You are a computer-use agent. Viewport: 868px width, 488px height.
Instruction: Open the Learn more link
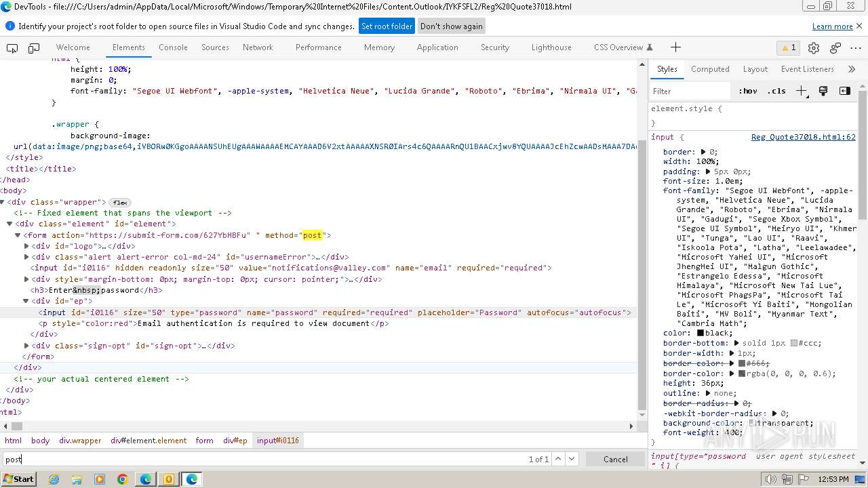(832, 26)
